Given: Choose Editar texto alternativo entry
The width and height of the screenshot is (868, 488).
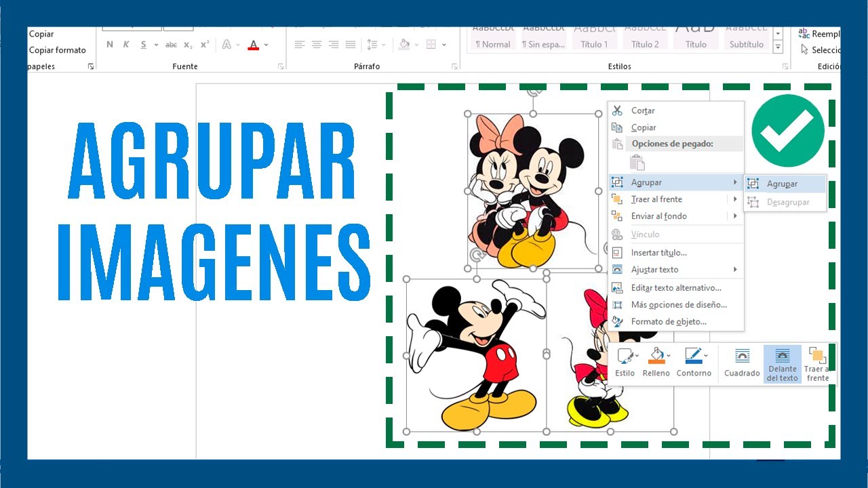Looking at the screenshot, I should 676,288.
